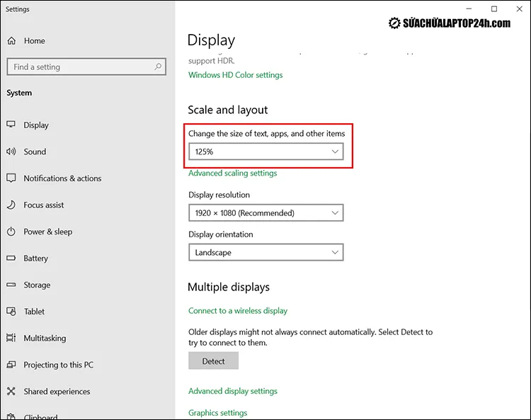The image size is (531, 420).
Task: Click the Display monitor icon in sidebar
Action: tap(11, 125)
